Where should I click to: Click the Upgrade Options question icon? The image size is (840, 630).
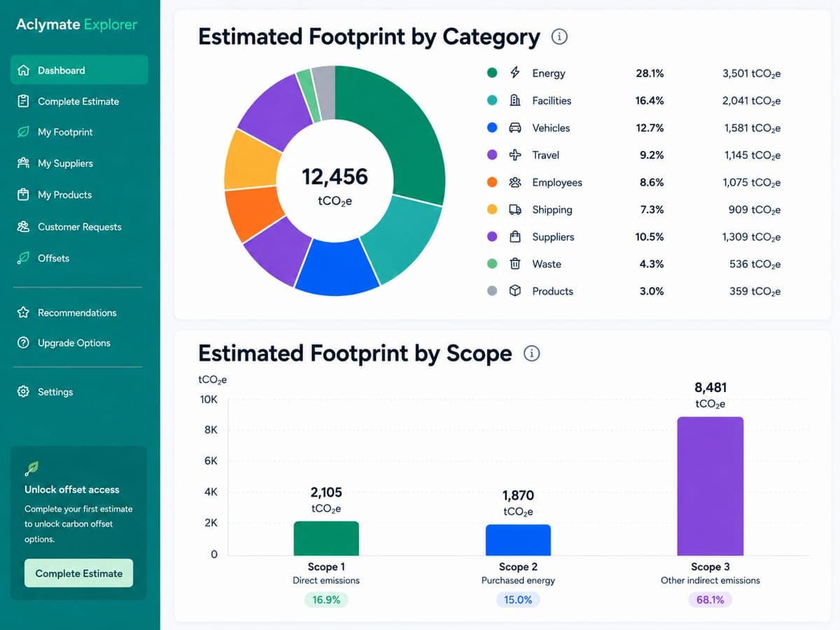pyautogui.click(x=23, y=343)
